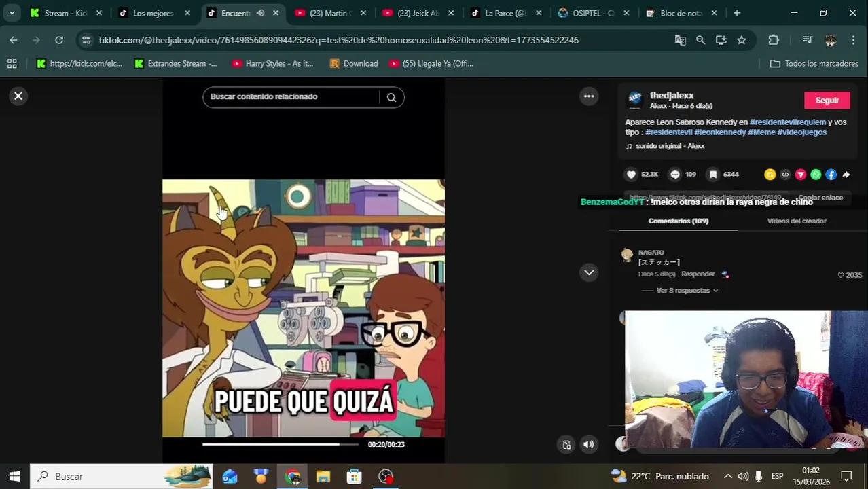Open File Explorer from taskbar
Screen dimensions: 868x489
[x=323, y=477]
